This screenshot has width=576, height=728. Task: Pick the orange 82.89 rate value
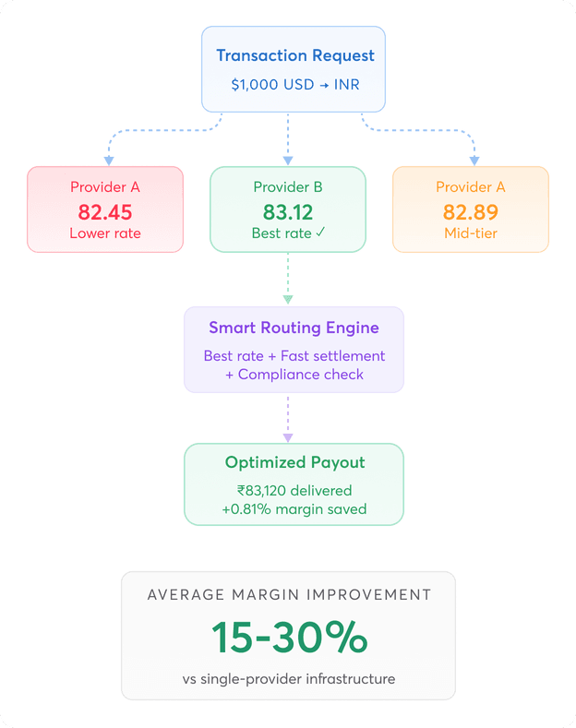coord(471,210)
